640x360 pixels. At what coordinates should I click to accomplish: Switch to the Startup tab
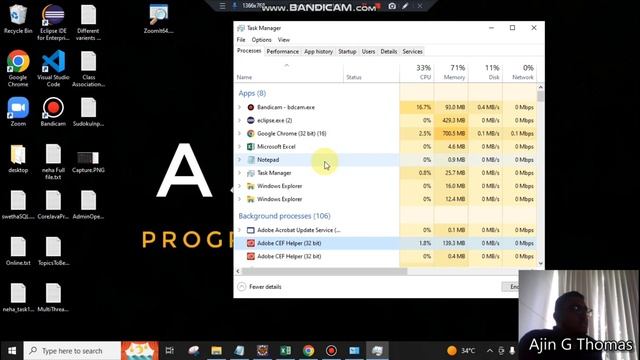(x=347, y=51)
